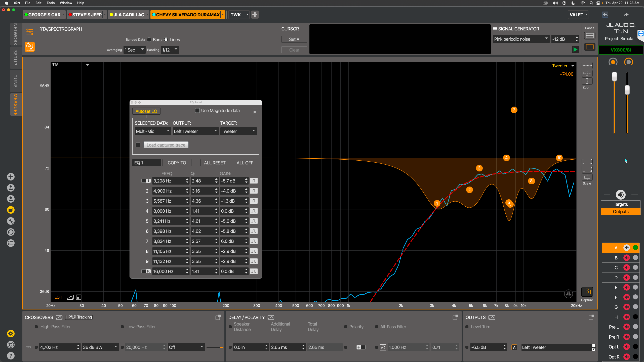Click the Set A cursor button
644x362 pixels.
tap(294, 39)
